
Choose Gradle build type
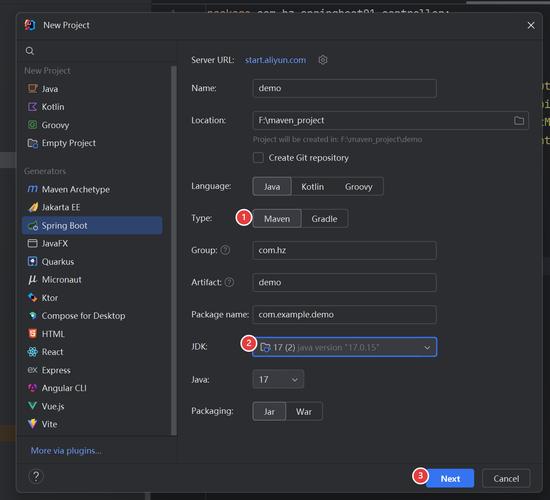point(324,219)
